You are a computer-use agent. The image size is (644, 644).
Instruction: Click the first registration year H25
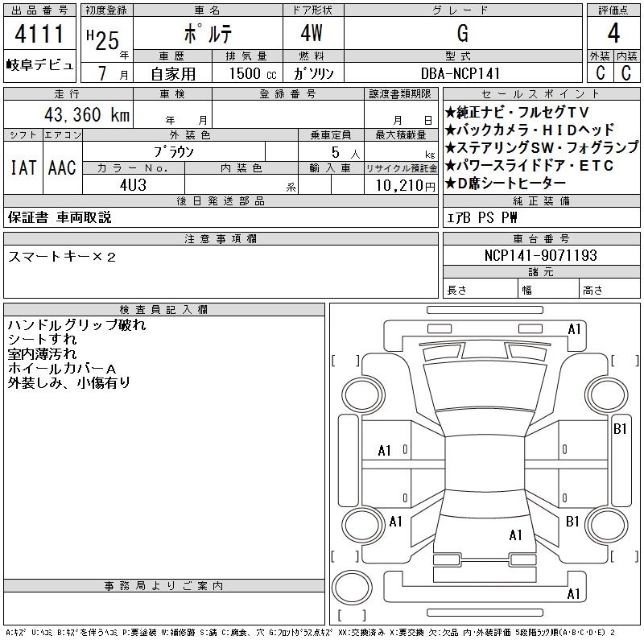pyautogui.click(x=103, y=40)
